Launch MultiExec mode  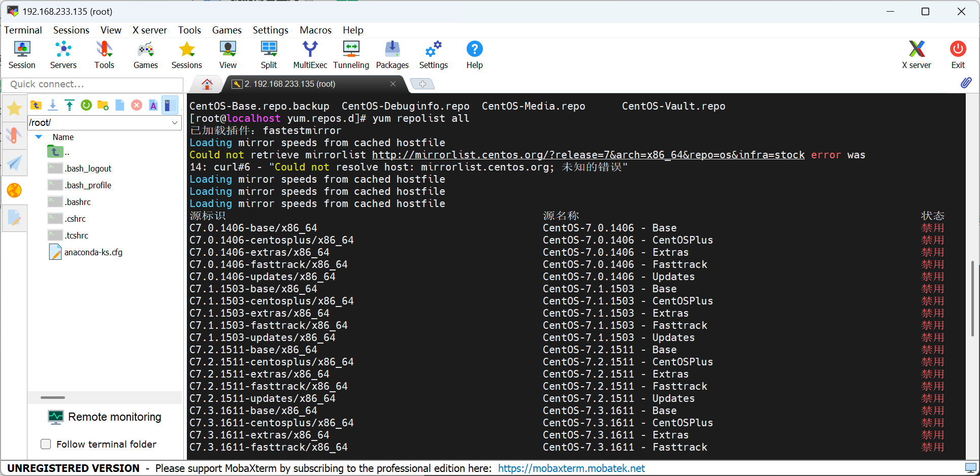(310, 54)
